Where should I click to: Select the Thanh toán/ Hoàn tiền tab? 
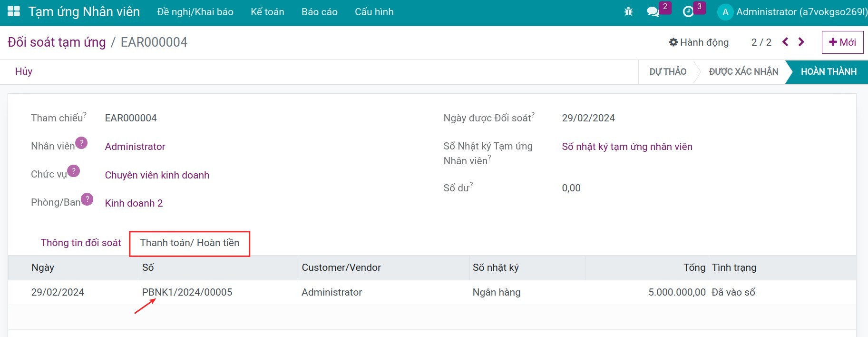tap(190, 243)
